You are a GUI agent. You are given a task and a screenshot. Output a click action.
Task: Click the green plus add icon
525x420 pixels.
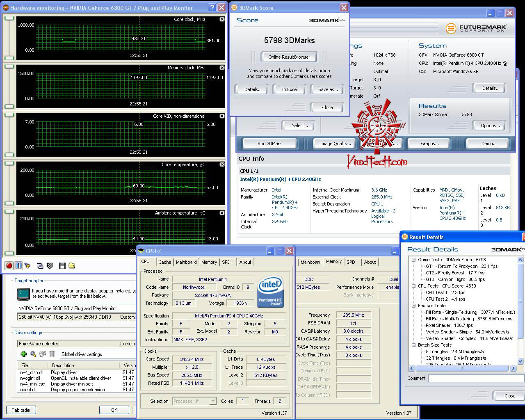pyautogui.click(x=23, y=354)
